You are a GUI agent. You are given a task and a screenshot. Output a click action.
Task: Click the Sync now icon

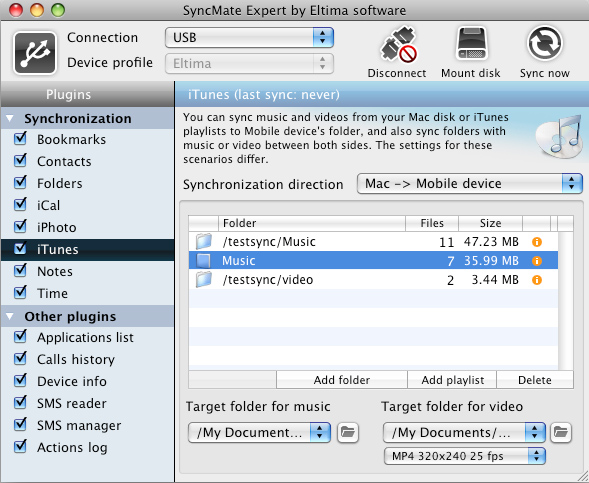(545, 43)
